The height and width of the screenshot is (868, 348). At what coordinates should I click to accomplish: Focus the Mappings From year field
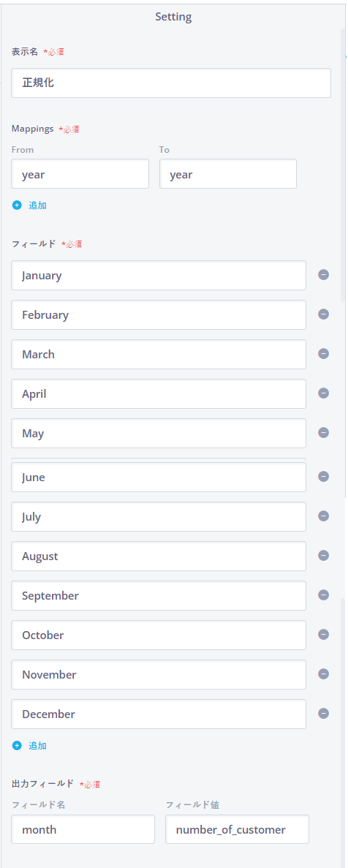pos(80,174)
